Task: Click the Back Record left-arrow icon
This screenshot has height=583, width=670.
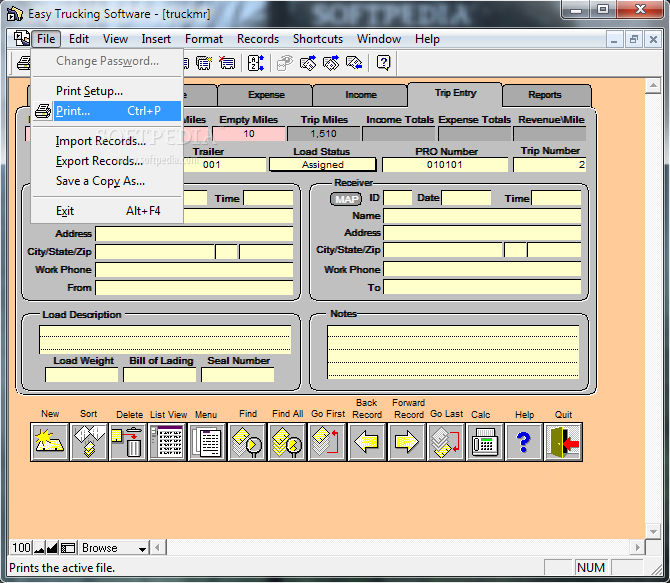Action: coord(367,442)
